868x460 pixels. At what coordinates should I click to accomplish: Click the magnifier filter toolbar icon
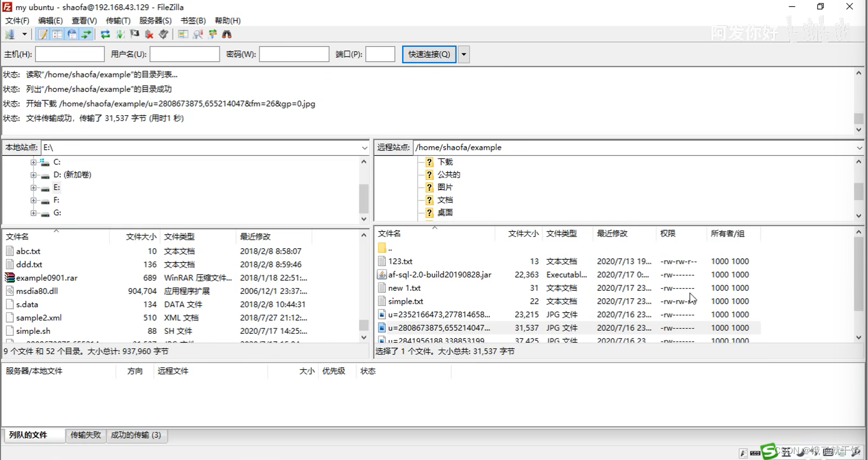tap(198, 34)
